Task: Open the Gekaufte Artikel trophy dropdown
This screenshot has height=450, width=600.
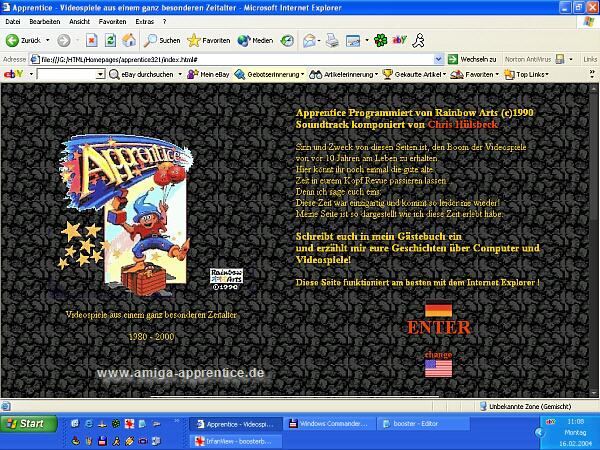Action: click(x=414, y=74)
